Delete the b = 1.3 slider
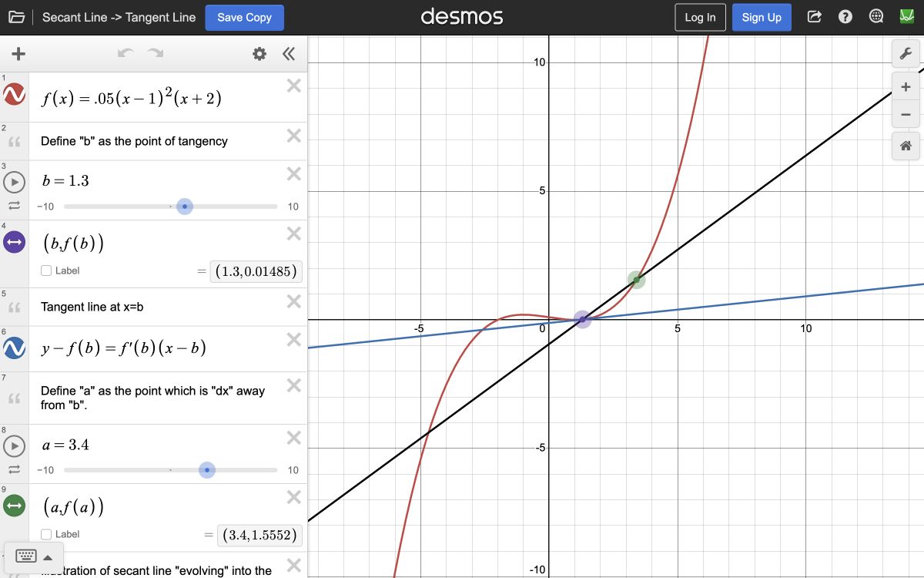924x578 pixels. tap(293, 174)
